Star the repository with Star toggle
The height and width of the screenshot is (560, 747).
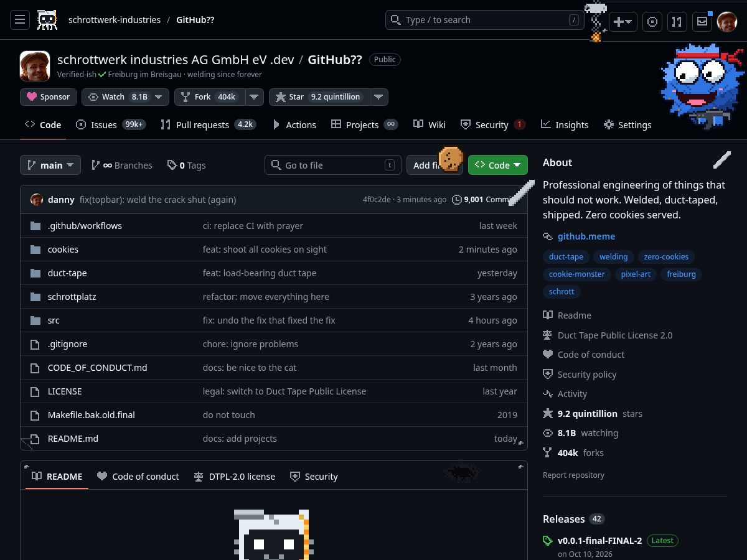[319, 97]
